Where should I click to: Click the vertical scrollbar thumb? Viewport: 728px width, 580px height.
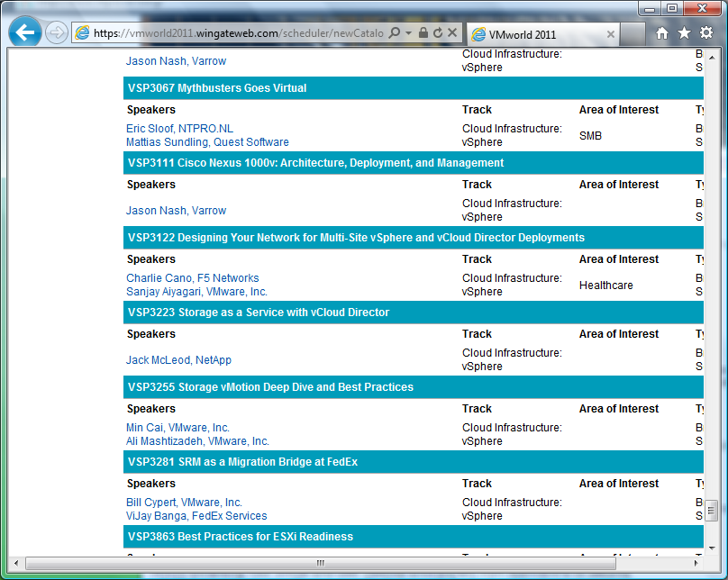coord(711,511)
